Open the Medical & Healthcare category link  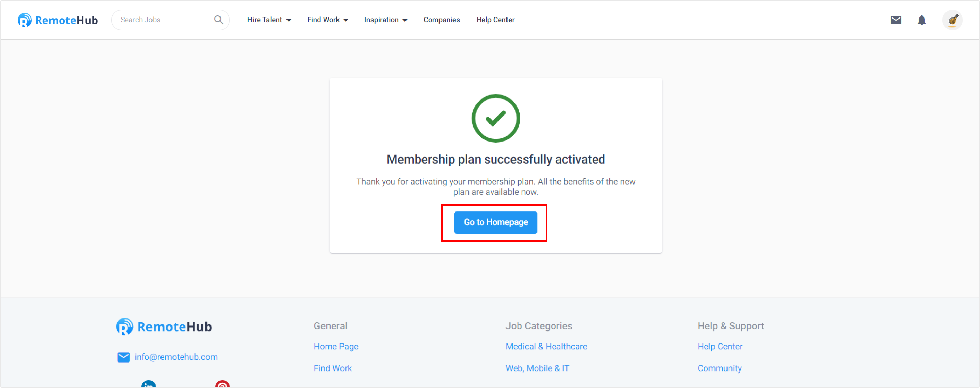click(546, 347)
